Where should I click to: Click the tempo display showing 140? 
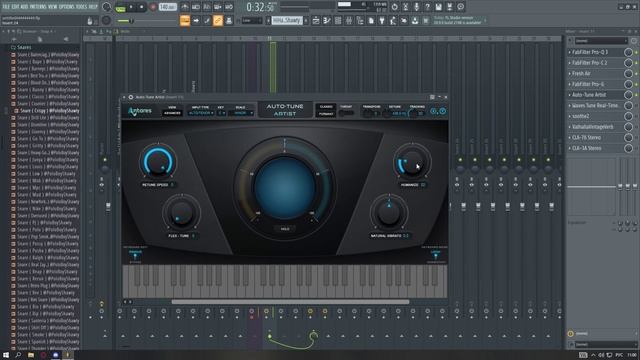[x=167, y=7]
